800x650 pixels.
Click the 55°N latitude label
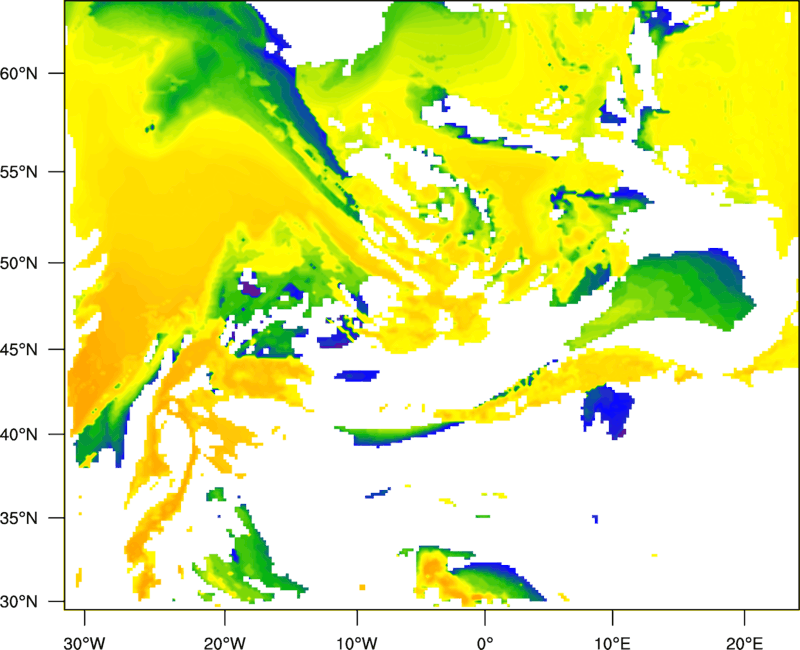pos(19,172)
